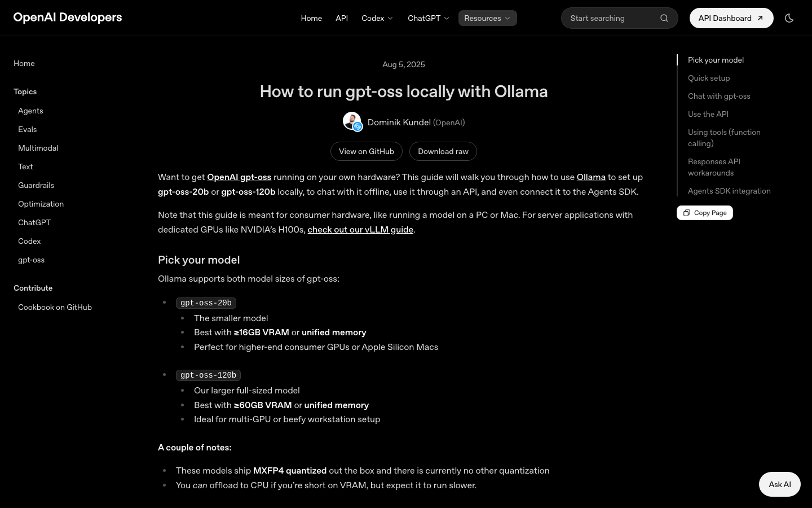This screenshot has width=812, height=508.
Task: Open the Codex topic in sidebar
Action: click(x=29, y=241)
